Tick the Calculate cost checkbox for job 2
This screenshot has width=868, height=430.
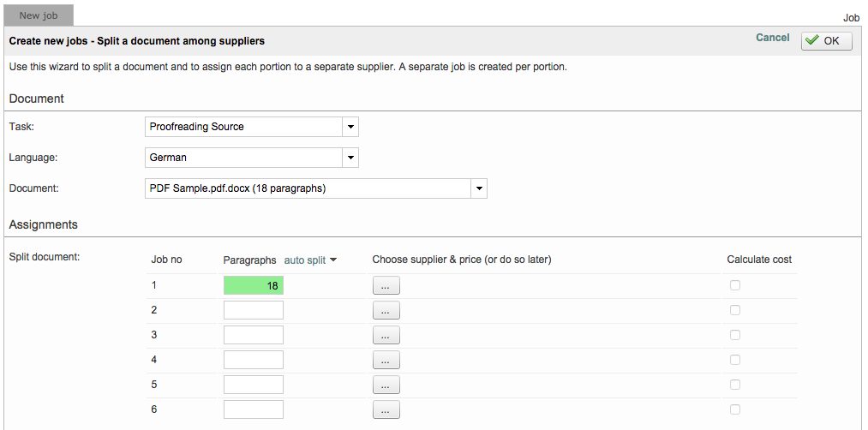click(x=734, y=311)
